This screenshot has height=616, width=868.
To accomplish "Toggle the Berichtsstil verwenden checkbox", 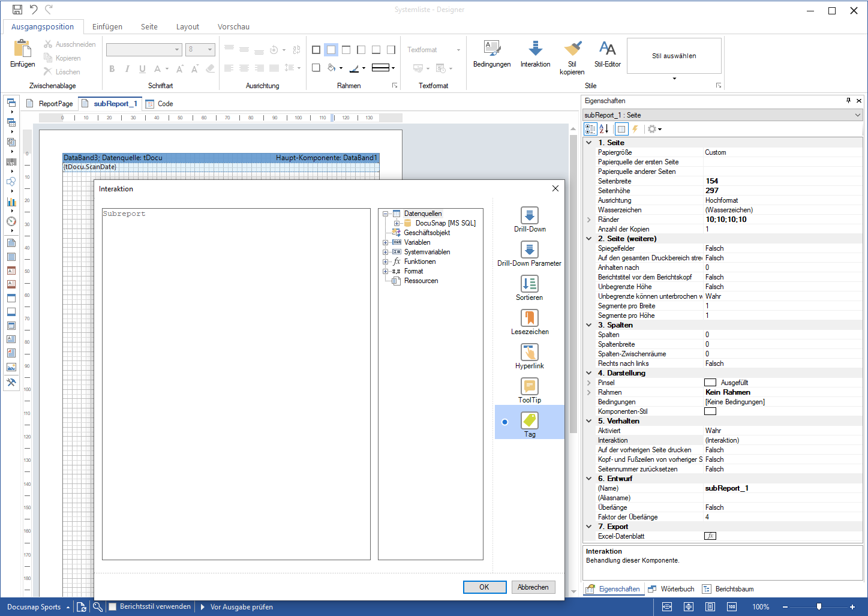I will (112, 606).
